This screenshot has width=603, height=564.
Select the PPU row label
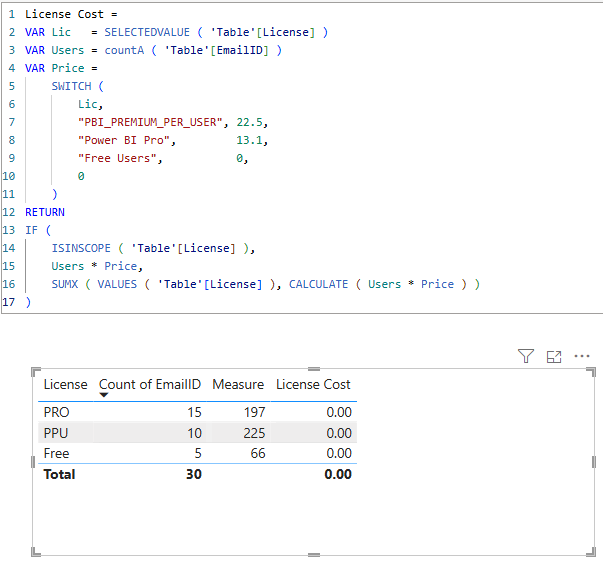(x=56, y=433)
